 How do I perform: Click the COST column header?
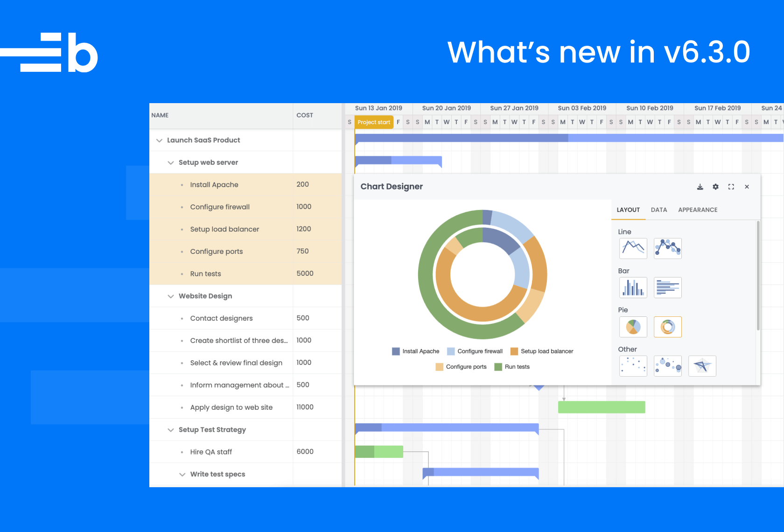317,115
